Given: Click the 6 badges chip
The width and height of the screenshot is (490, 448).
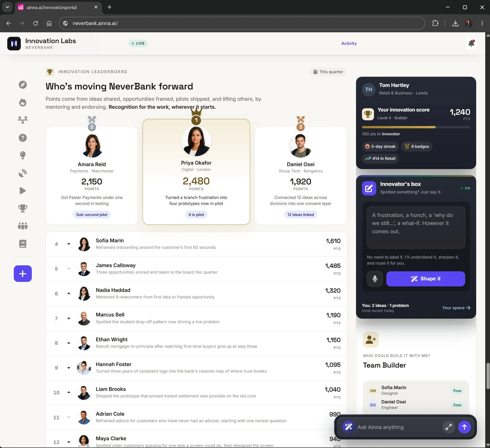Looking at the screenshot, I should point(417,146).
